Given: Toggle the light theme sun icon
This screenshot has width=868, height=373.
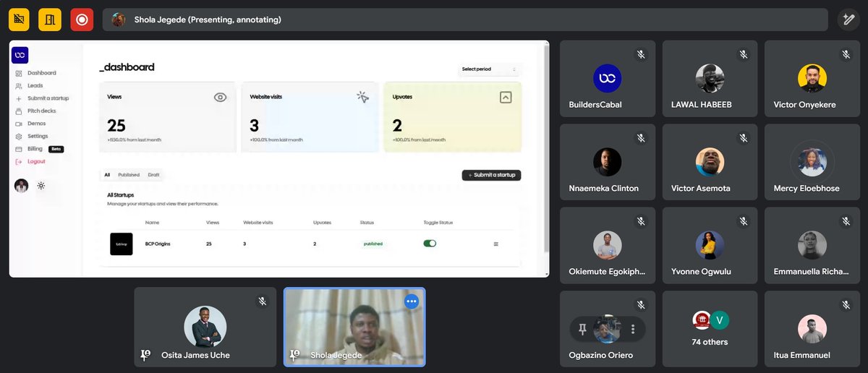Looking at the screenshot, I should 41,186.
